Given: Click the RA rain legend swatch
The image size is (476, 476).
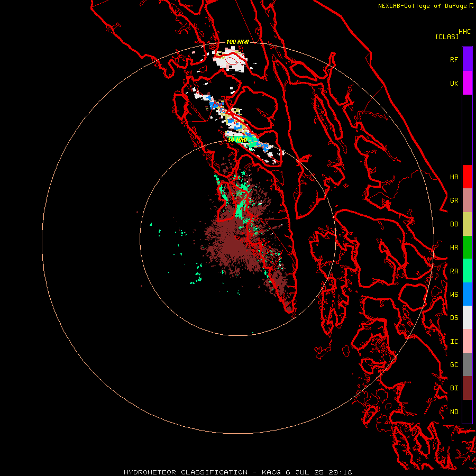Looking at the screenshot, I should point(467,271).
